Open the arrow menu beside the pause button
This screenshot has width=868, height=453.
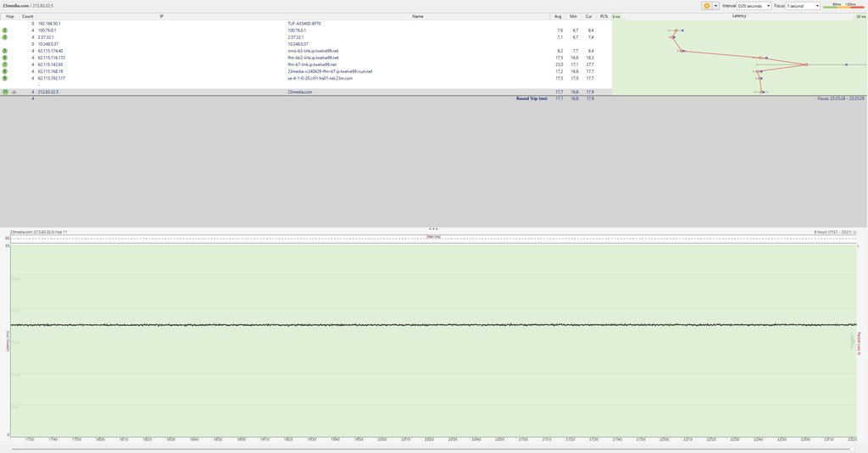point(715,6)
